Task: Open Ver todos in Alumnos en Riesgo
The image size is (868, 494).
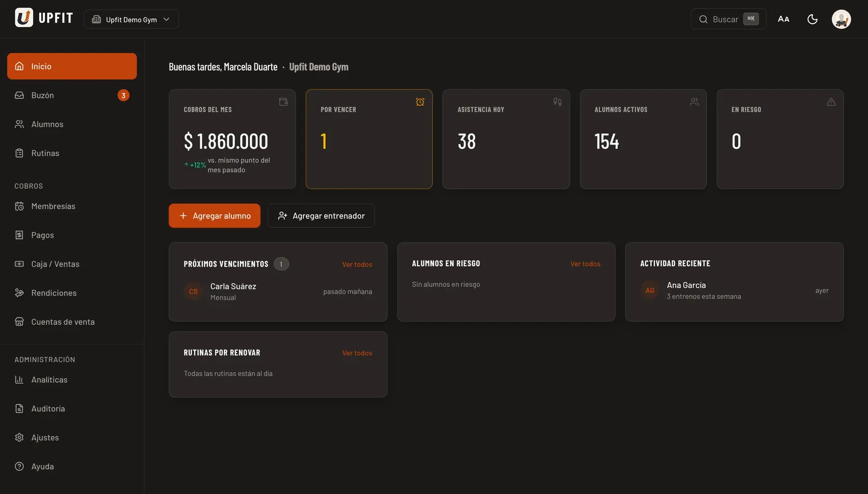Action: [585, 264]
